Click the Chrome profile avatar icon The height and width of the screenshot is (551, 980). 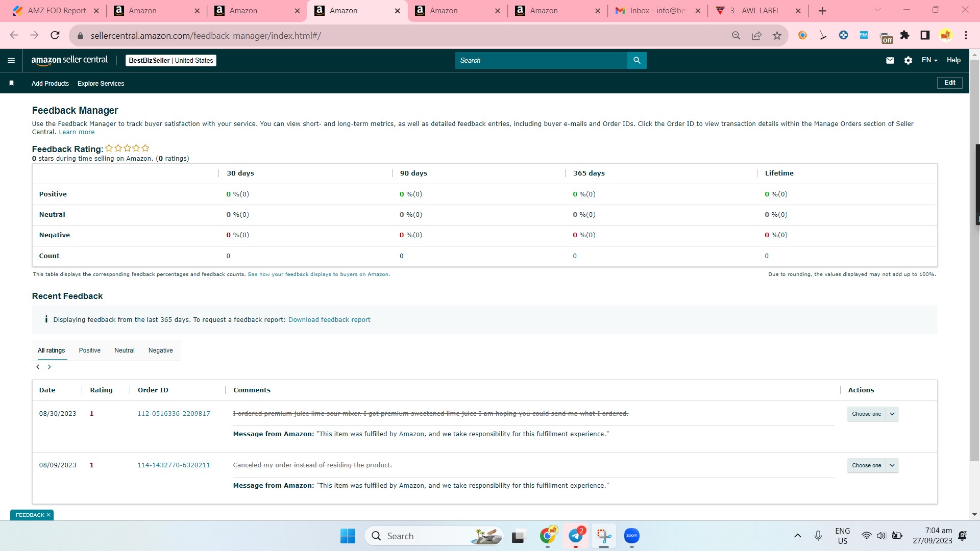click(x=945, y=35)
